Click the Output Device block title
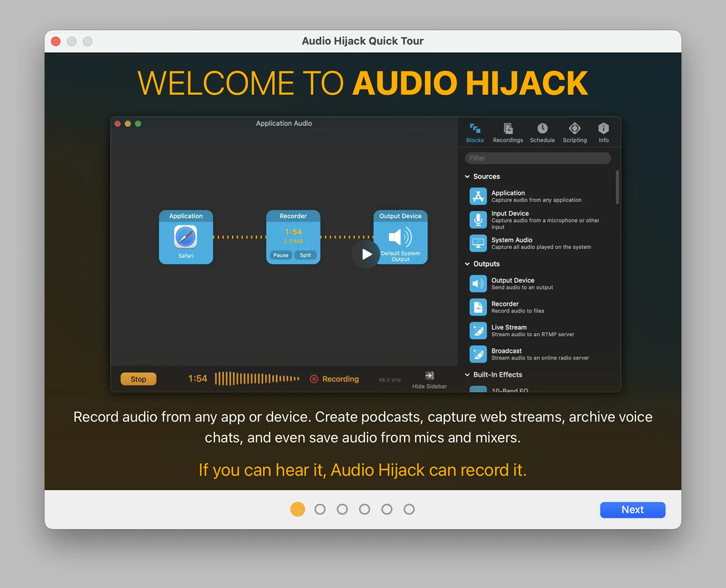Screen dimensions: 726x588 point(400,216)
